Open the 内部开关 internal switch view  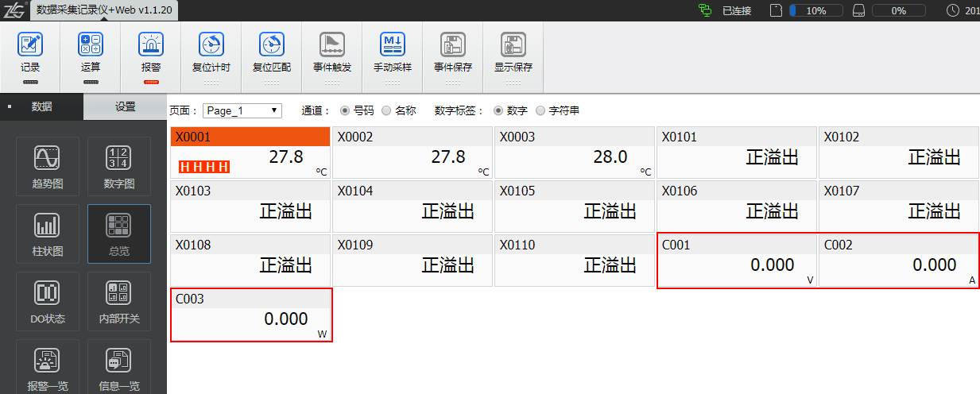click(x=118, y=302)
